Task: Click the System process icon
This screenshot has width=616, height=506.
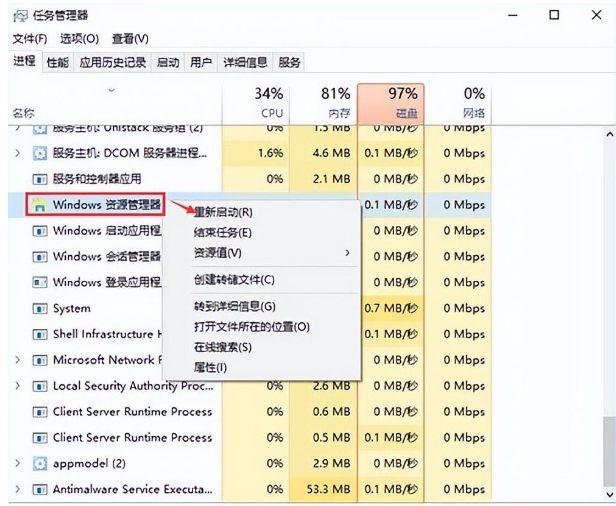Action: (x=40, y=308)
